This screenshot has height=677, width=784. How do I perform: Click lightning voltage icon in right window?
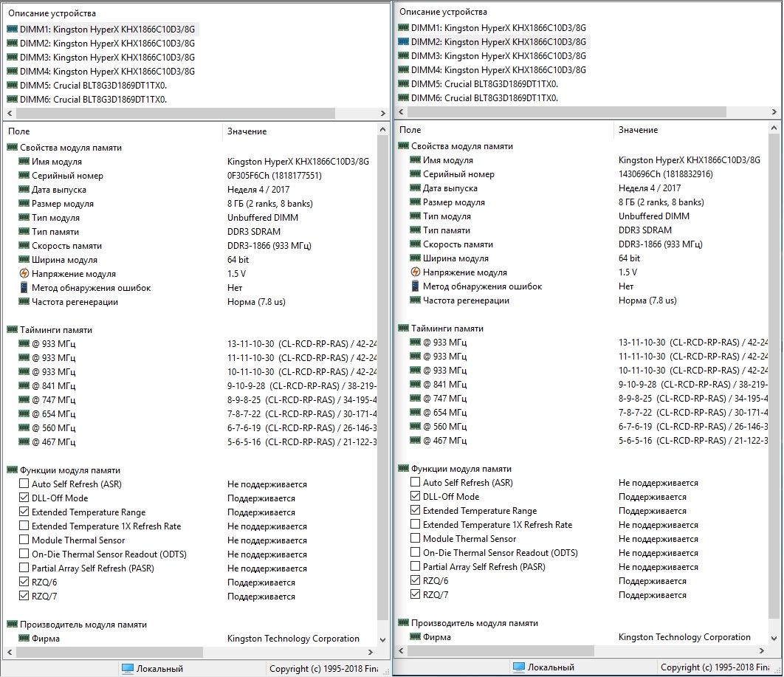point(416,272)
